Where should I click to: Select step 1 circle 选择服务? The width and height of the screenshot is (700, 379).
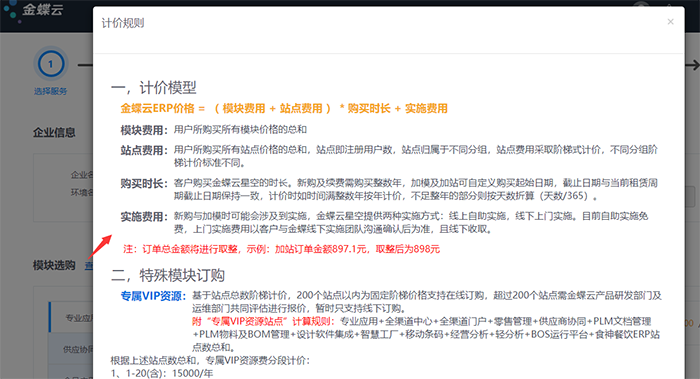50,64
